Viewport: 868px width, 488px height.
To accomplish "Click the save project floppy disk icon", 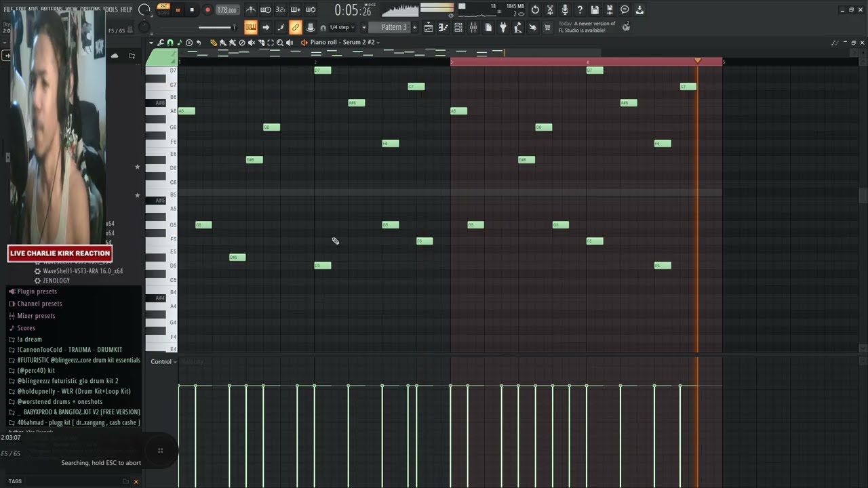I will [x=595, y=10].
